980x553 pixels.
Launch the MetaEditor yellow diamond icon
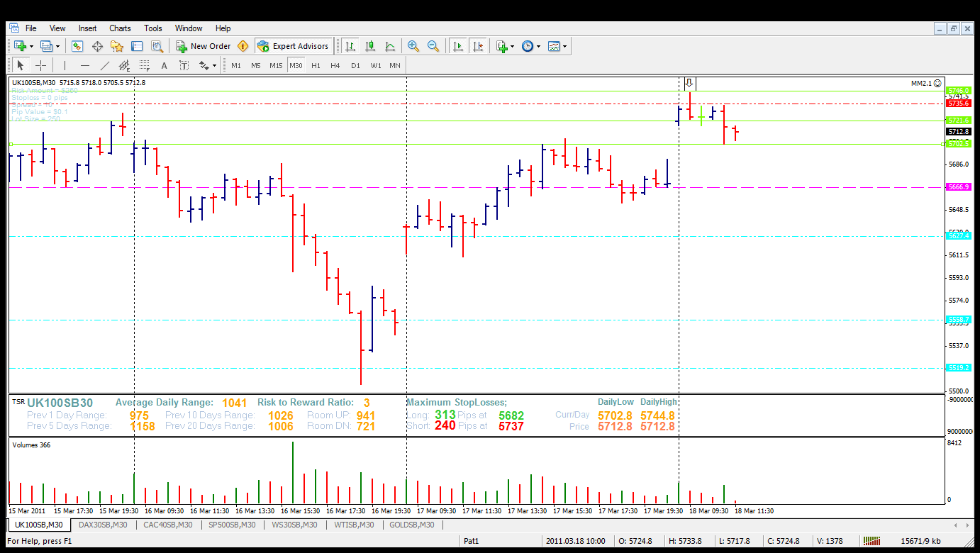coord(243,46)
